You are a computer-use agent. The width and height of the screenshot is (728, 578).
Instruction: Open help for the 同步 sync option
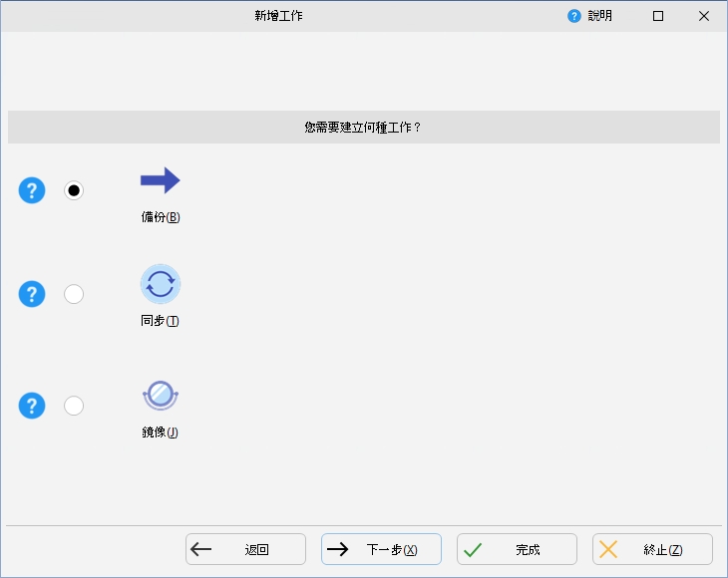pyautogui.click(x=32, y=294)
